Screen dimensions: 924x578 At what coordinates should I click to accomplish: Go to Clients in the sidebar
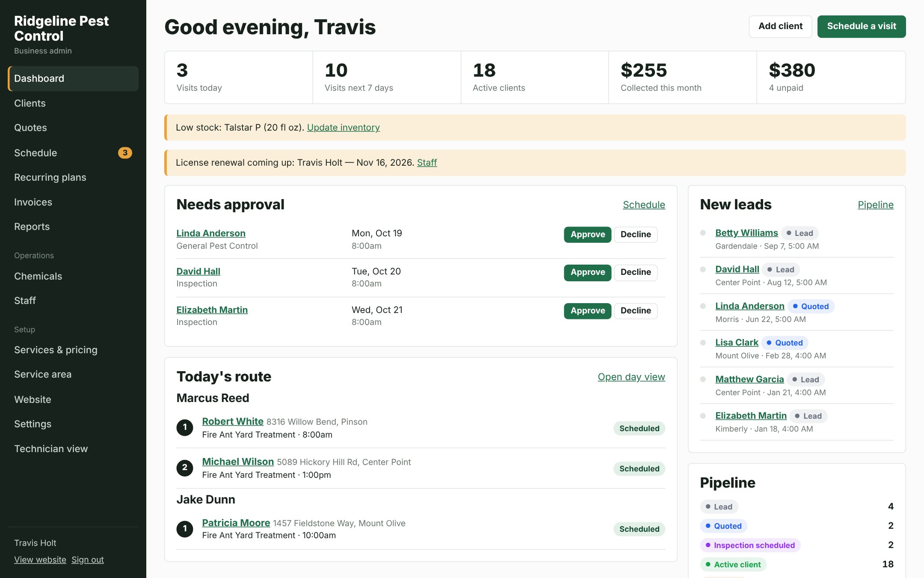point(73,103)
